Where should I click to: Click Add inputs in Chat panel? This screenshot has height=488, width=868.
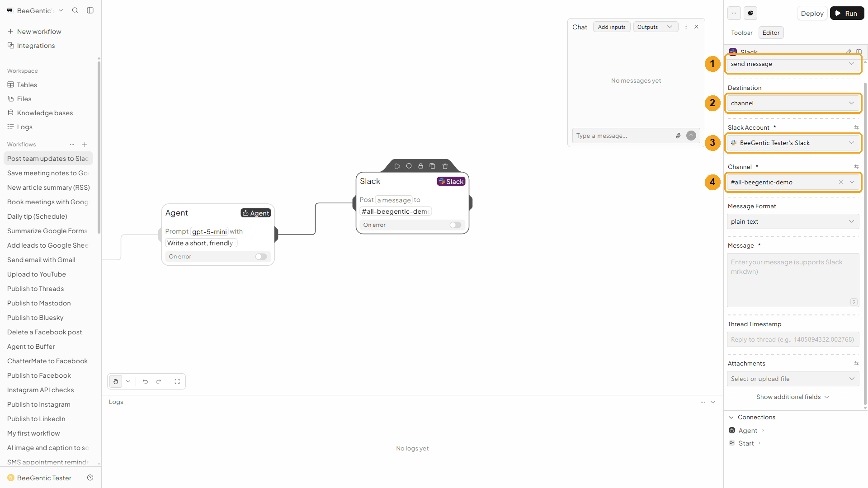(612, 27)
